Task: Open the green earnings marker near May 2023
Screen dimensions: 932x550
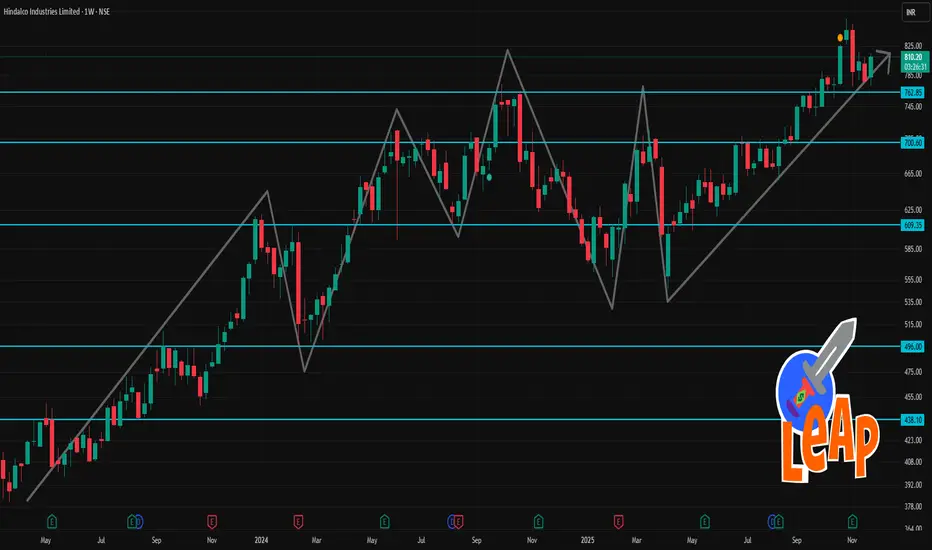Action: pyautogui.click(x=52, y=522)
